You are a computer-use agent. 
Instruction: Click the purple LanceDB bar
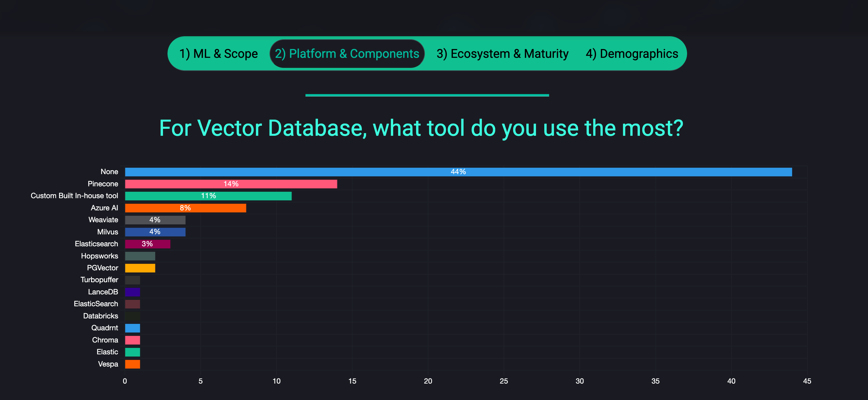[x=132, y=292]
